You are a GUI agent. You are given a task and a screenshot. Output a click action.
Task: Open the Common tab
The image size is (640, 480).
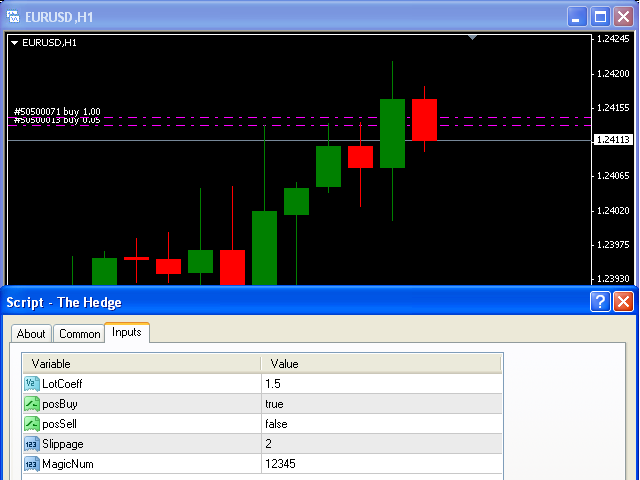point(79,334)
